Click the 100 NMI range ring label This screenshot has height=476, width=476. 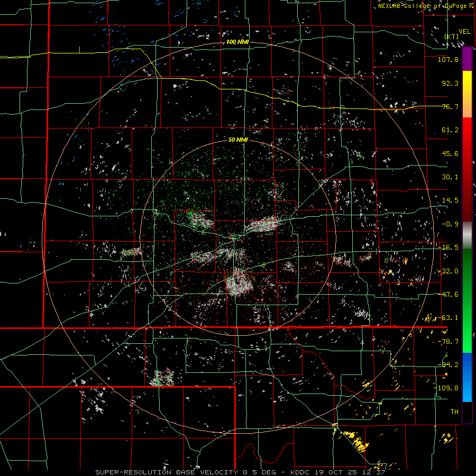pyautogui.click(x=237, y=42)
